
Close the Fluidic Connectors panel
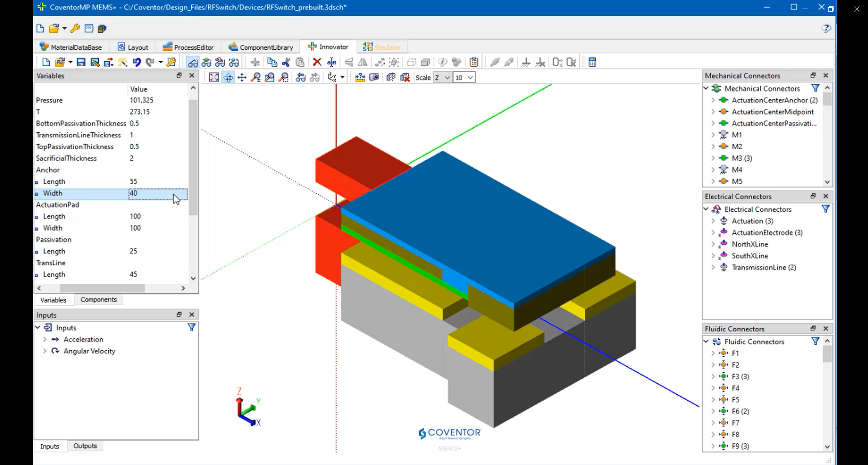[x=826, y=329]
